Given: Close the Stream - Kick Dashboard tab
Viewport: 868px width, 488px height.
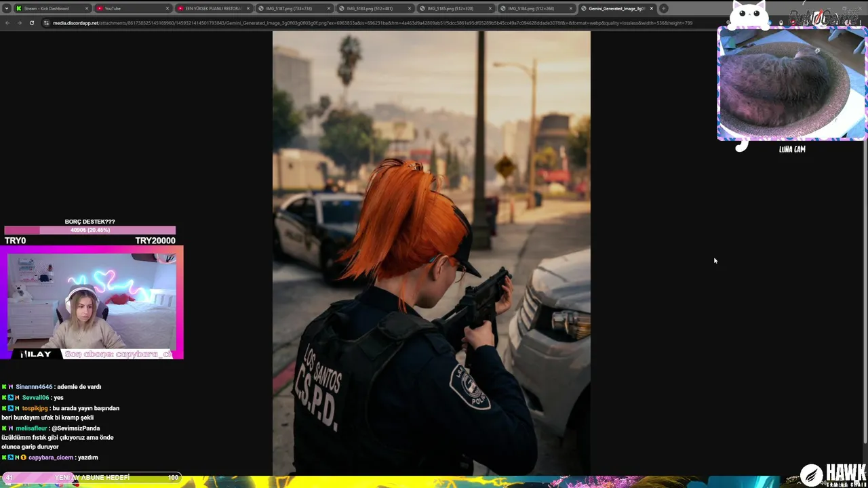Looking at the screenshot, I should click(x=87, y=9).
